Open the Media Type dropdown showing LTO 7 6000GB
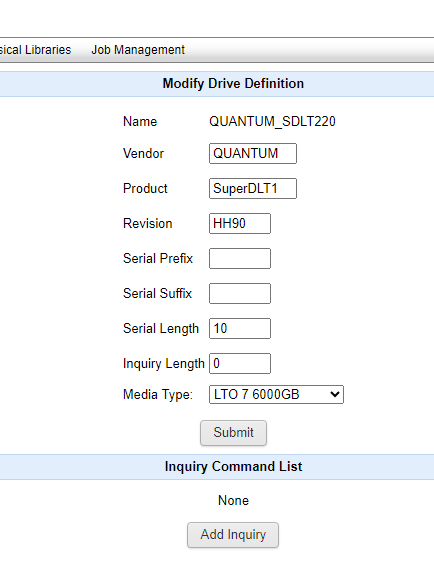 click(276, 395)
